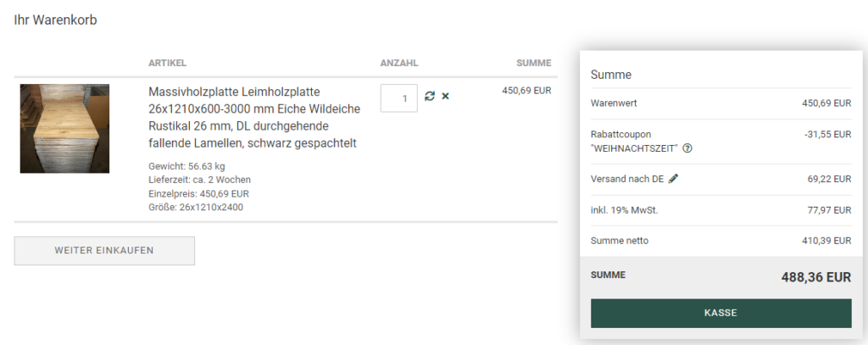Edit shipping country with the pencil icon
Image resolution: width=868 pixels, height=345 pixels.
click(673, 178)
